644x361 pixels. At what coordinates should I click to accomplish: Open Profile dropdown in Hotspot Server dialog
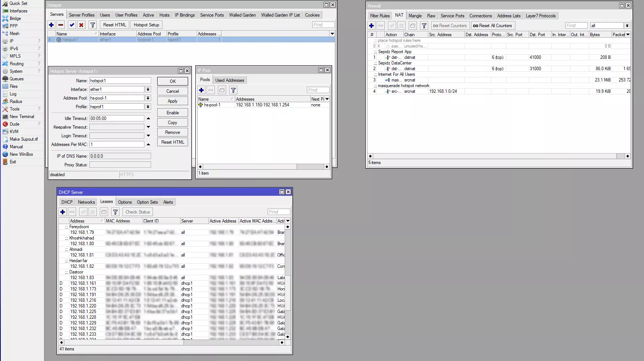pos(148,107)
